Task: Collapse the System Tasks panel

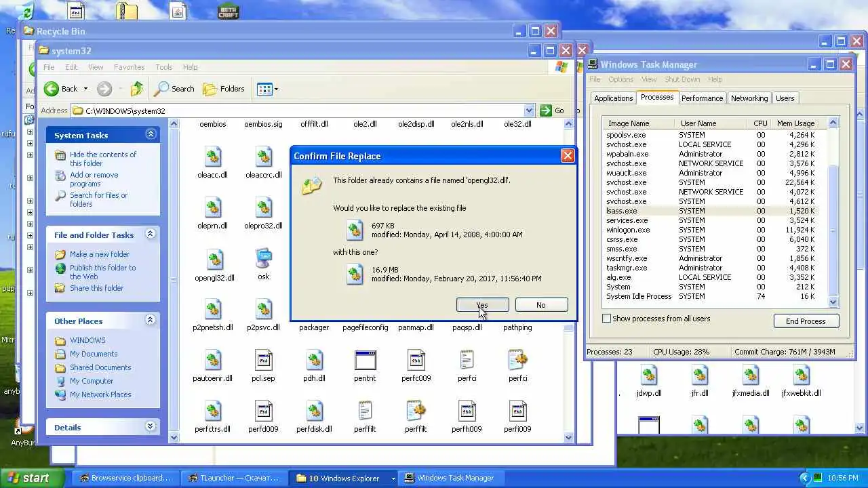Action: (151, 134)
